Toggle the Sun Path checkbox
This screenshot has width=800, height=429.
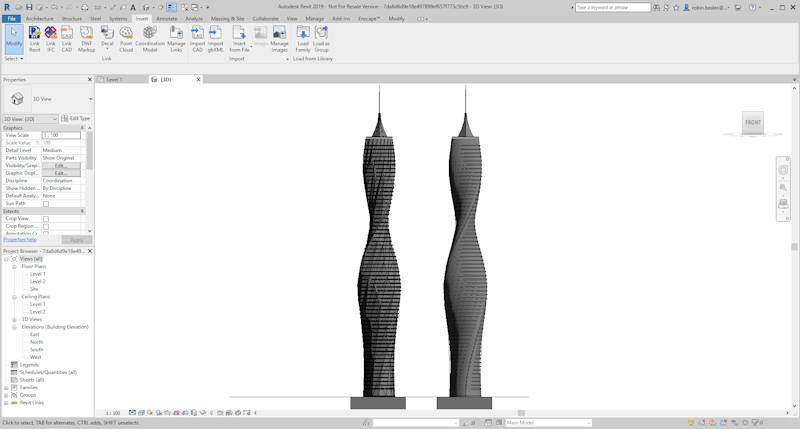(46, 204)
